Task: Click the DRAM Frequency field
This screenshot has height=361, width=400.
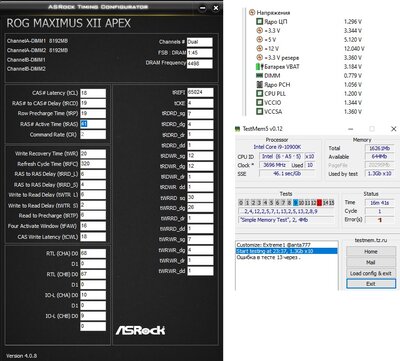Action: point(200,64)
